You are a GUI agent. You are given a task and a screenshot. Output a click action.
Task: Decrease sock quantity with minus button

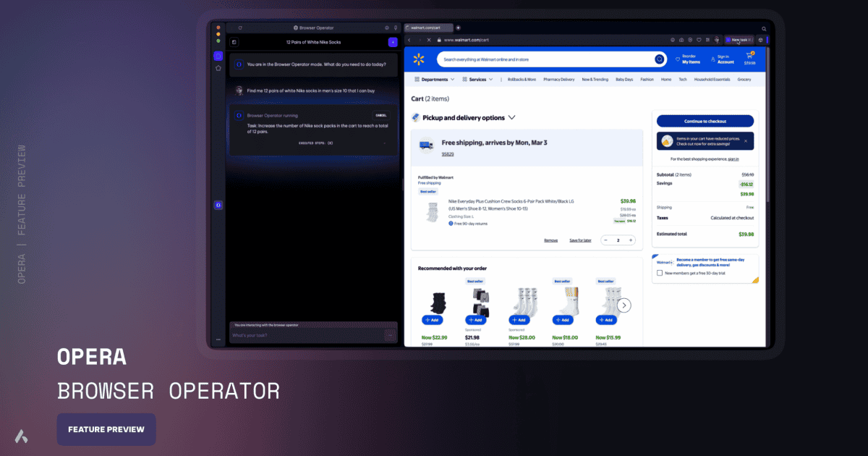pyautogui.click(x=605, y=240)
